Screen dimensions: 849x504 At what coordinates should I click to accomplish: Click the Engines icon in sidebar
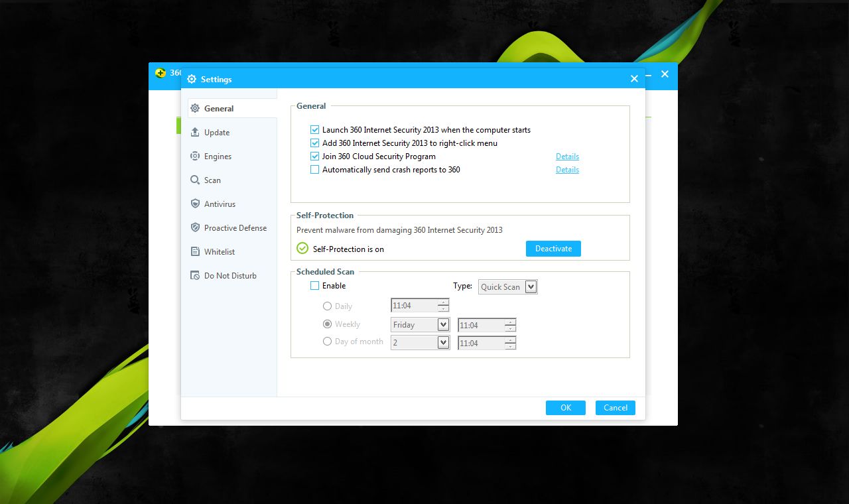(x=195, y=156)
